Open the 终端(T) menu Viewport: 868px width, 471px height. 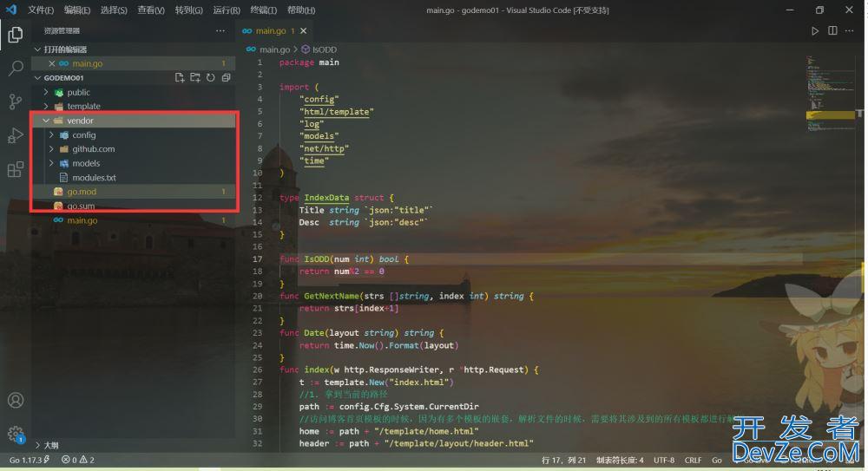click(x=263, y=10)
